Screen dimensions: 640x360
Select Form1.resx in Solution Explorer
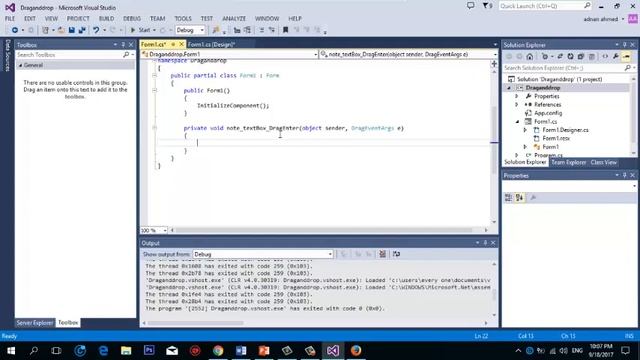tap(556, 138)
